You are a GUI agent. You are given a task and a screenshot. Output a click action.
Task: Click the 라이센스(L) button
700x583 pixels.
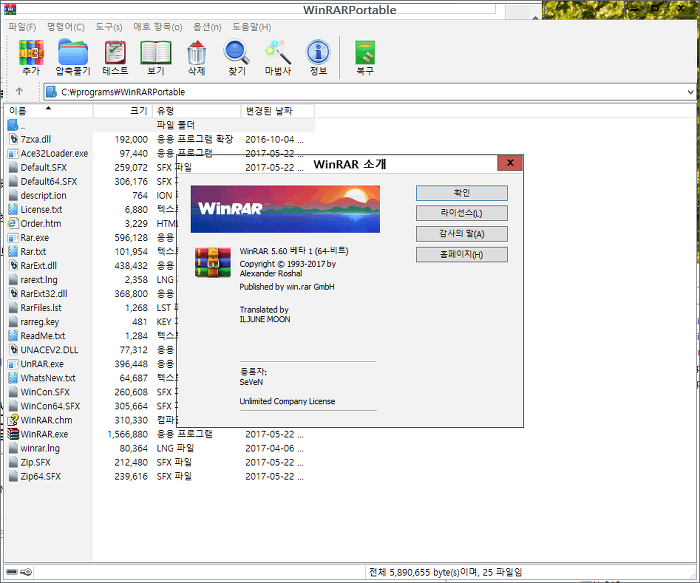tap(462, 213)
